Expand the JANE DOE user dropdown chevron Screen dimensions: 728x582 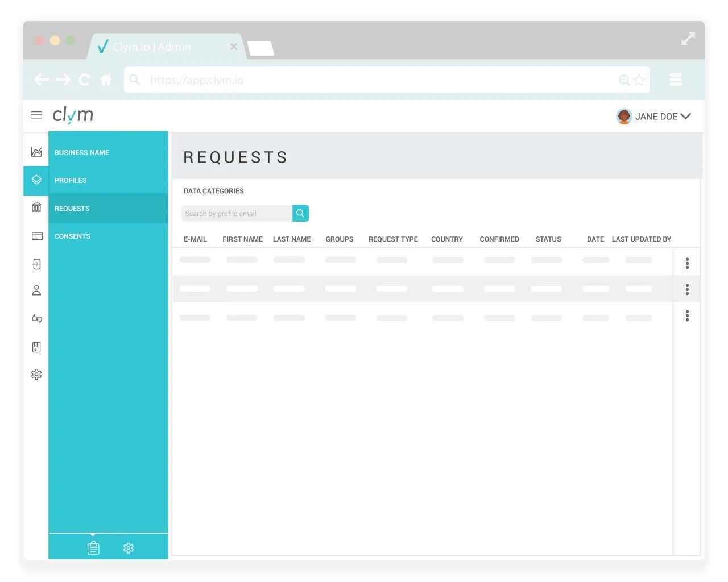pos(685,116)
